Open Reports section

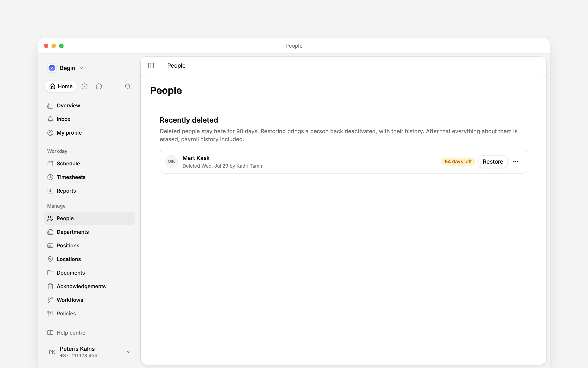pyautogui.click(x=89, y=191)
